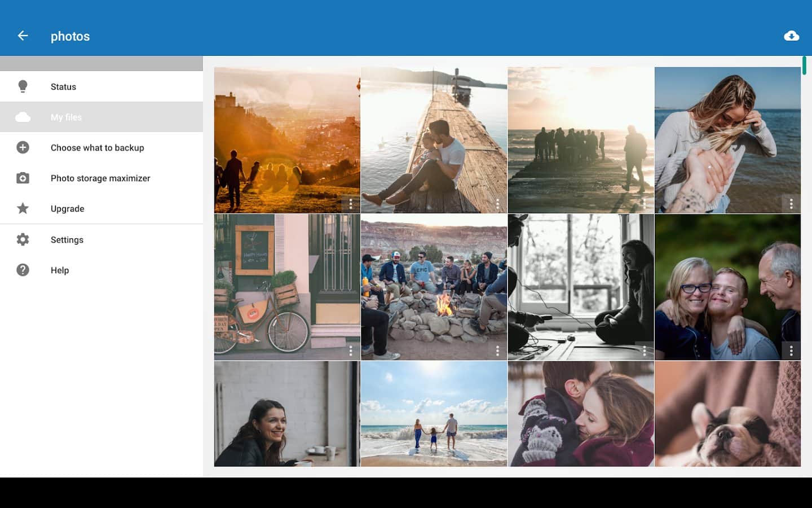Click the Photo storage maximizer camera icon

[x=23, y=178]
